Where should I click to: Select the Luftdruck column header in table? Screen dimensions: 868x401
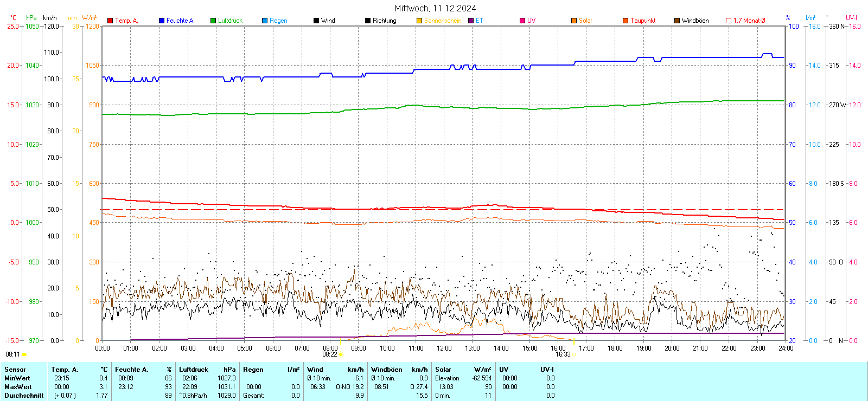click(194, 370)
